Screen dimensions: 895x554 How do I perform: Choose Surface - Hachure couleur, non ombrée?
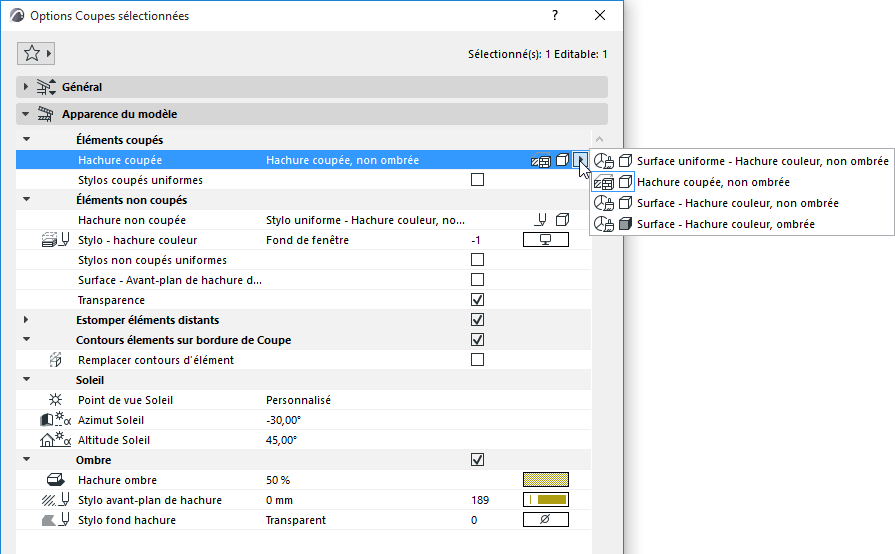click(741, 203)
